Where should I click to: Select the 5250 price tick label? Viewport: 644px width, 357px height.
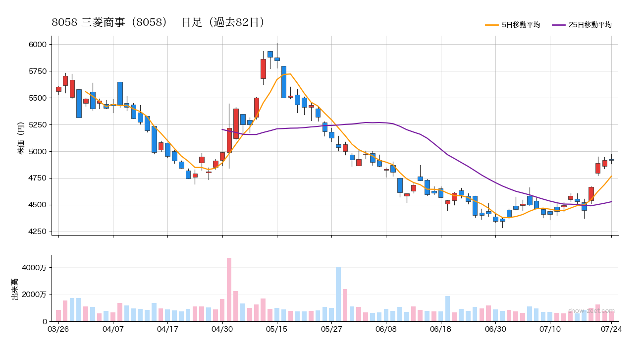click(x=38, y=125)
